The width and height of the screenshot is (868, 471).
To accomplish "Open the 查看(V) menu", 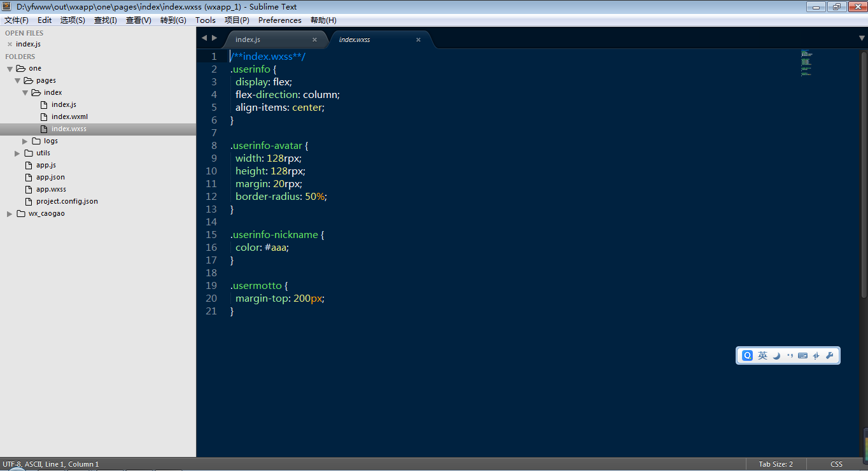I will click(138, 20).
